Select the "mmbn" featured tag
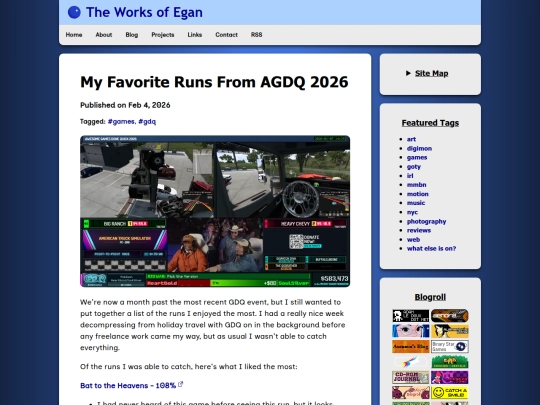The width and height of the screenshot is (540, 405). click(x=416, y=185)
